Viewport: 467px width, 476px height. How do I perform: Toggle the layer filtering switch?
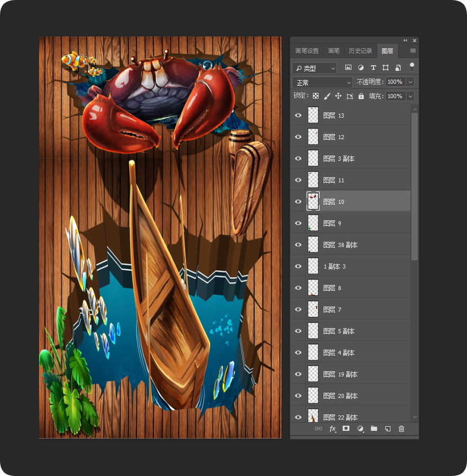412,67
